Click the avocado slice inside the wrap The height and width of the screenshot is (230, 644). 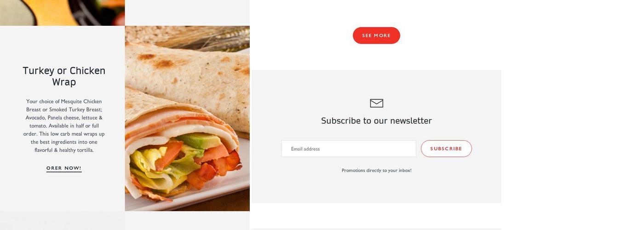click(198, 140)
